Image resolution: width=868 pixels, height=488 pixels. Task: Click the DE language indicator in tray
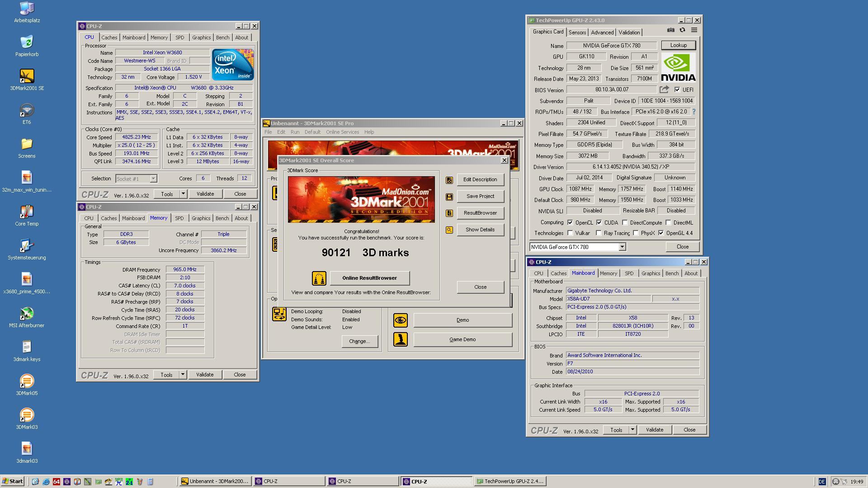pyautogui.click(x=822, y=482)
